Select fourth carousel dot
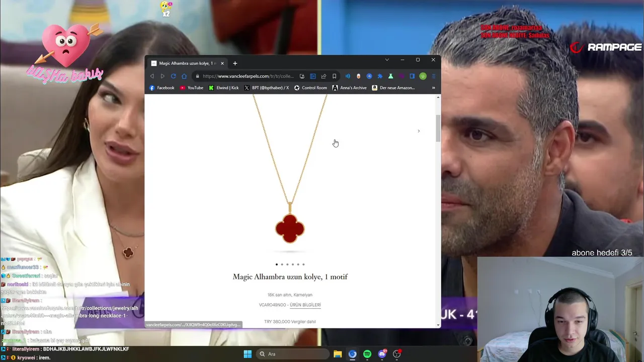Image resolution: width=644 pixels, height=362 pixels. (293, 264)
